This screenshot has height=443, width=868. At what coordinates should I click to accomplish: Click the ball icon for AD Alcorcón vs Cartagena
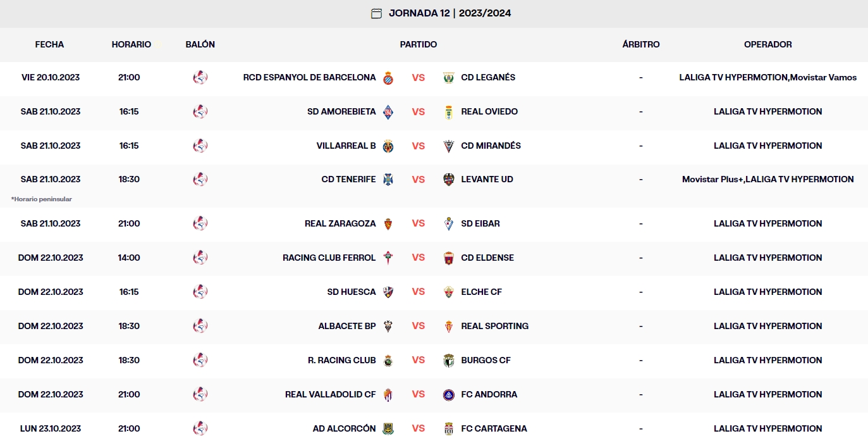coord(200,428)
